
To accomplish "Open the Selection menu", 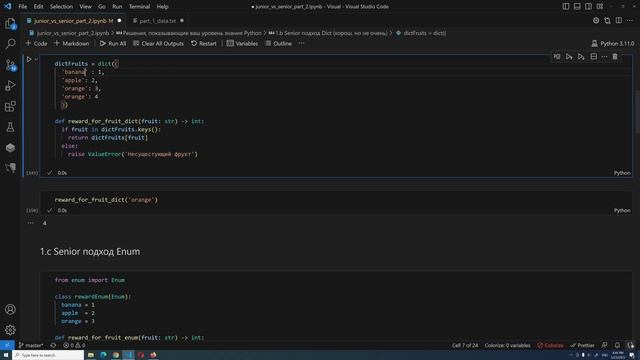I will tap(61, 7).
